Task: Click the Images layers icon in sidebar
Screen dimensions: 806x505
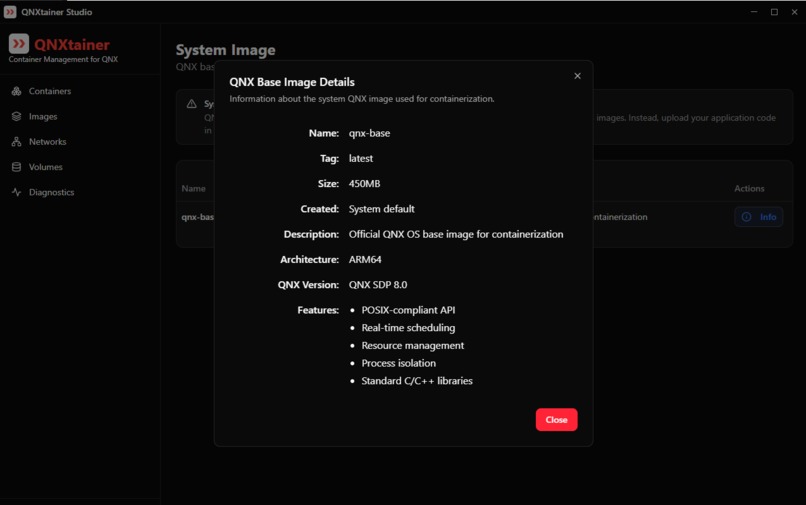Action: (16, 116)
